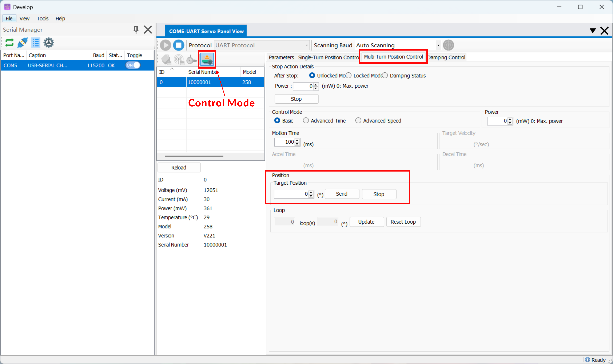The image size is (613, 364).
Task: Expand the Scanning Baud dropdown arrow
Action: (438, 45)
